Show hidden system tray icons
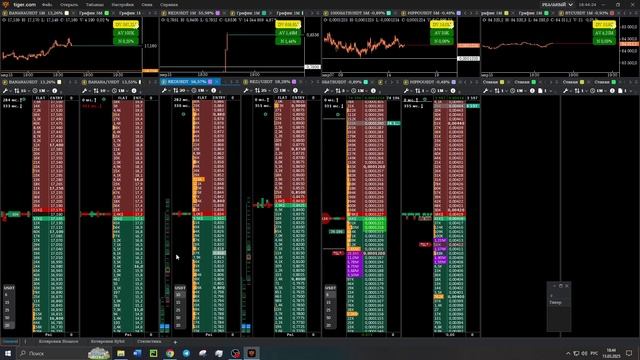The width and height of the screenshot is (640, 360). 568,353
